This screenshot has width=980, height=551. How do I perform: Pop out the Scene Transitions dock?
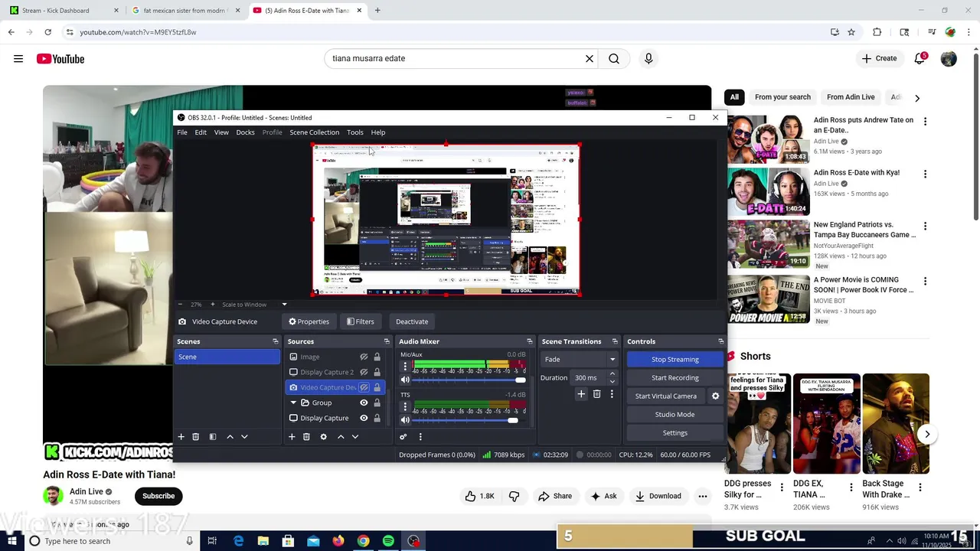coord(616,341)
